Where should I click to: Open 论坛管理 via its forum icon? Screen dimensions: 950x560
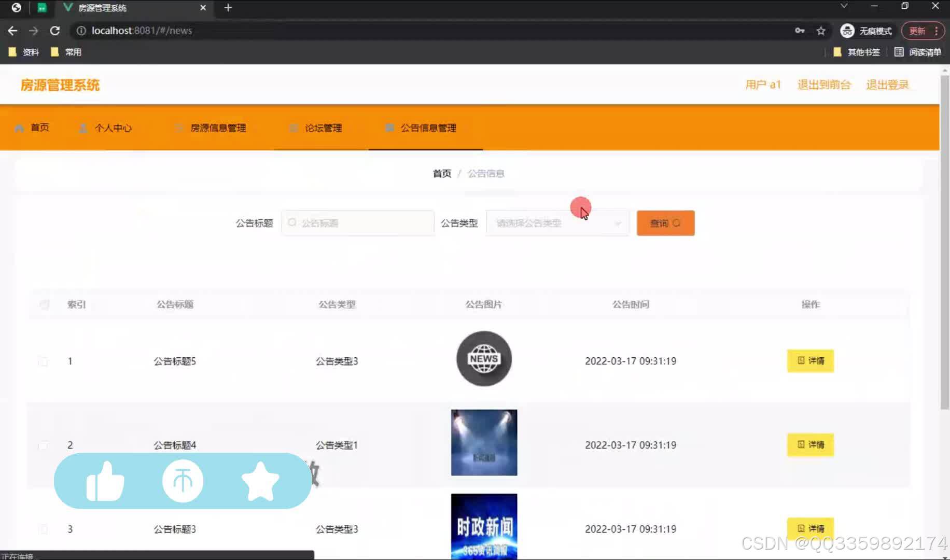294,128
